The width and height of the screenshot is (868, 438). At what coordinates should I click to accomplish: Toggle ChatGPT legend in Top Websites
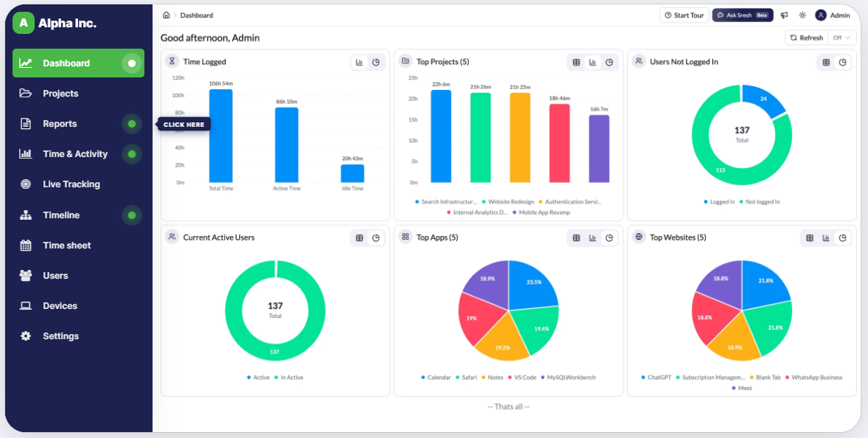[x=657, y=378]
